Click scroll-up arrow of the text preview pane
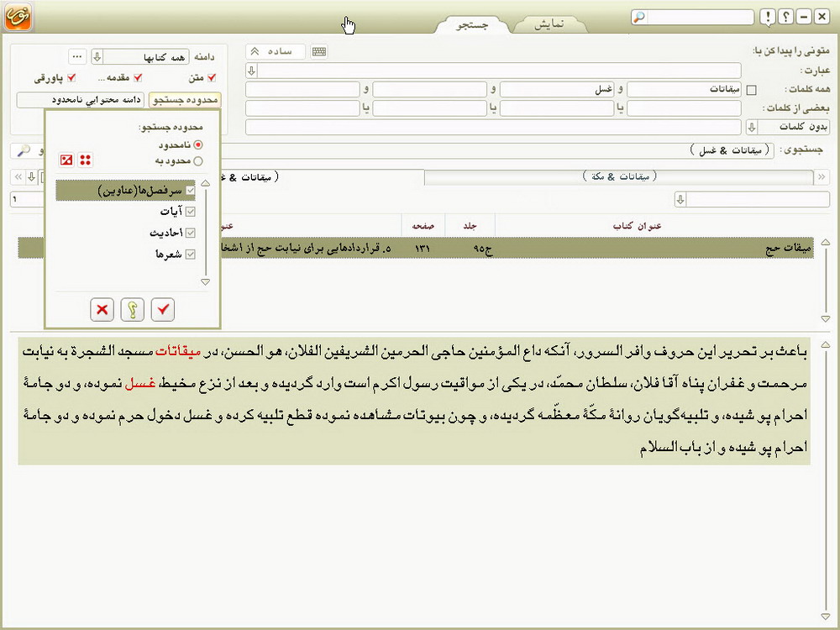This screenshot has width=840, height=630. coord(826,345)
